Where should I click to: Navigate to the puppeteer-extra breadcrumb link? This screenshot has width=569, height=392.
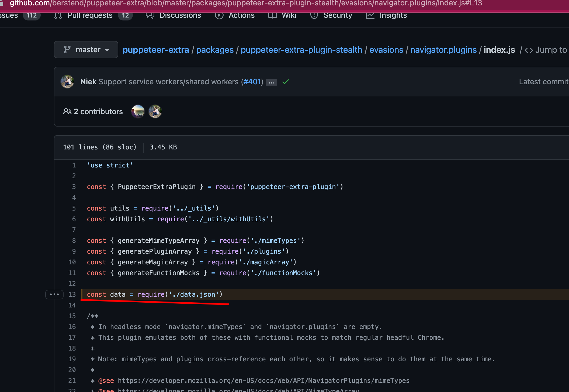point(156,50)
